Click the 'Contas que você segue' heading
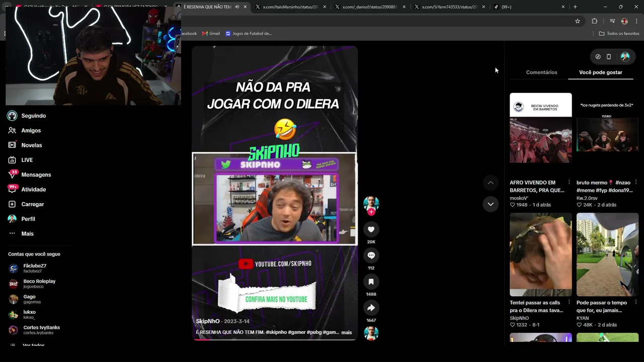The image size is (644, 362). [34, 254]
